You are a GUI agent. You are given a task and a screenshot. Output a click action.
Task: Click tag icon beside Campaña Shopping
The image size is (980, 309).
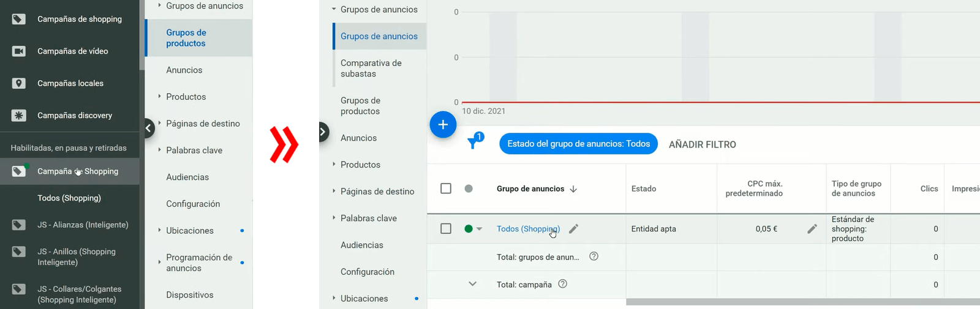(x=19, y=171)
